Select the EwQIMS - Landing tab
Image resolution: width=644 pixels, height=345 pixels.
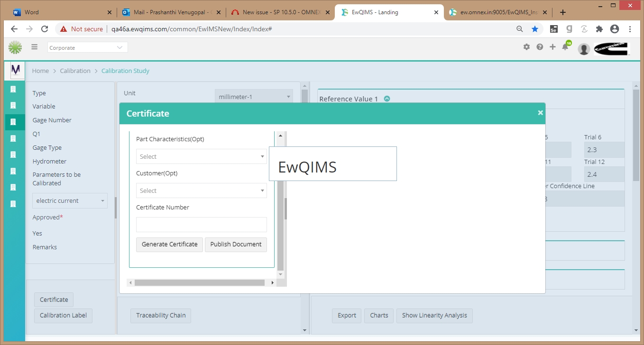389,12
